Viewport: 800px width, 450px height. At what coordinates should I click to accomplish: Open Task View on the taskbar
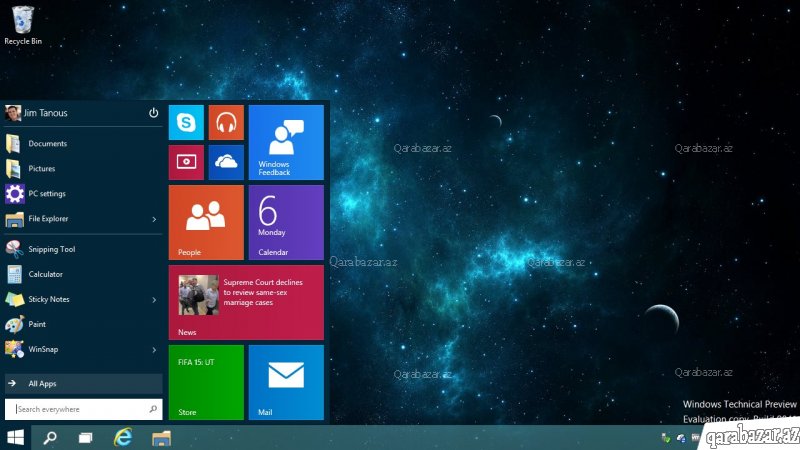pos(86,438)
